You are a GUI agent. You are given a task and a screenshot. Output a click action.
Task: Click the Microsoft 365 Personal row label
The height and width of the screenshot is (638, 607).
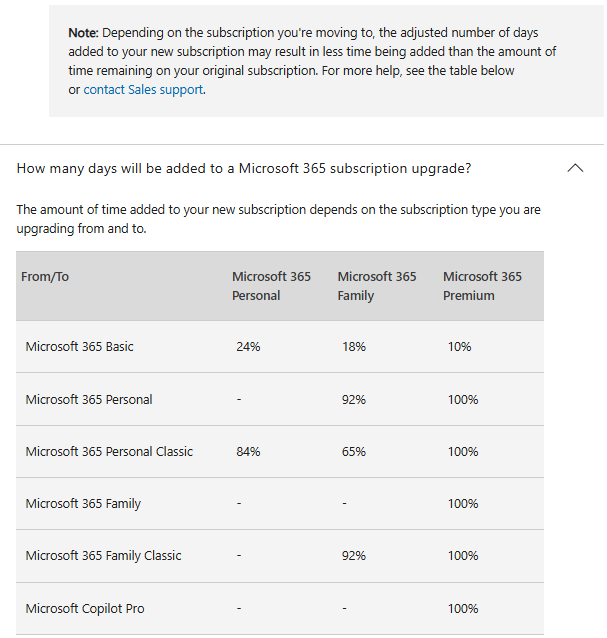coord(89,400)
